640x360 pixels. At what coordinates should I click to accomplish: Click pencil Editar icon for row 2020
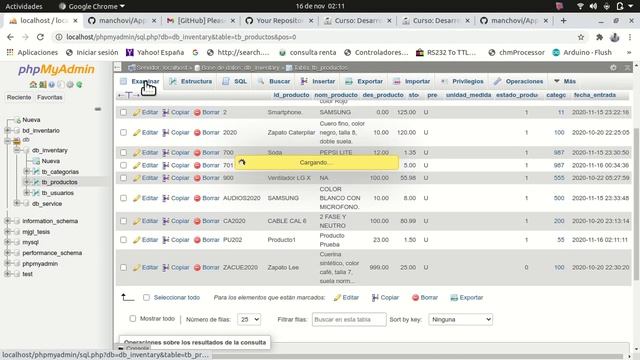point(137,132)
